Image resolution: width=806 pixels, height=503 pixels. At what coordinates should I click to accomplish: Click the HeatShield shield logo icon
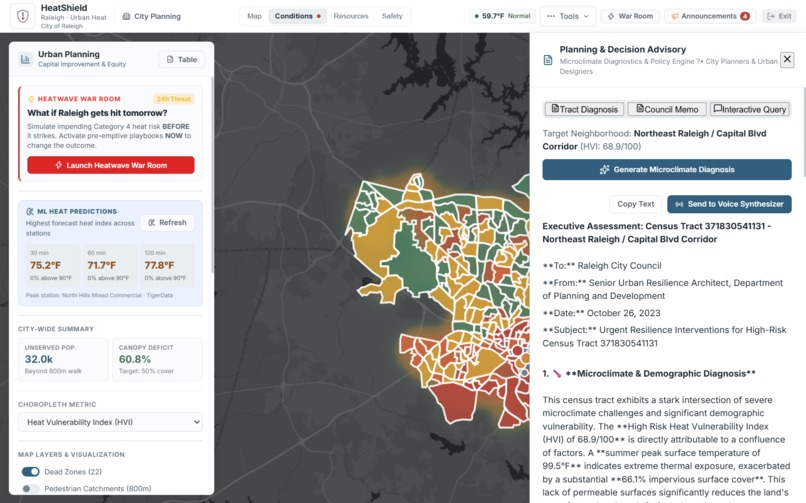tap(23, 16)
